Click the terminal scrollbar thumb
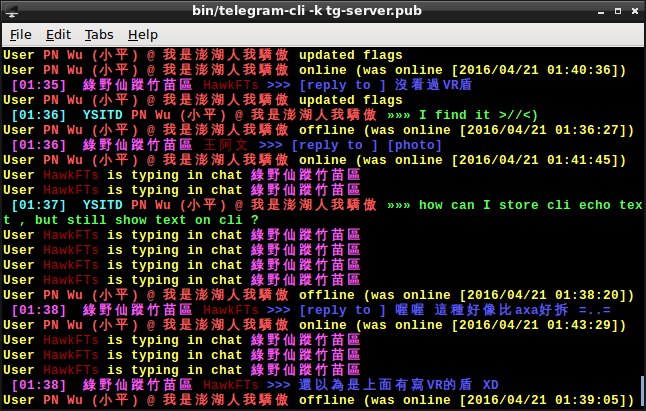The image size is (646, 411). [643, 391]
